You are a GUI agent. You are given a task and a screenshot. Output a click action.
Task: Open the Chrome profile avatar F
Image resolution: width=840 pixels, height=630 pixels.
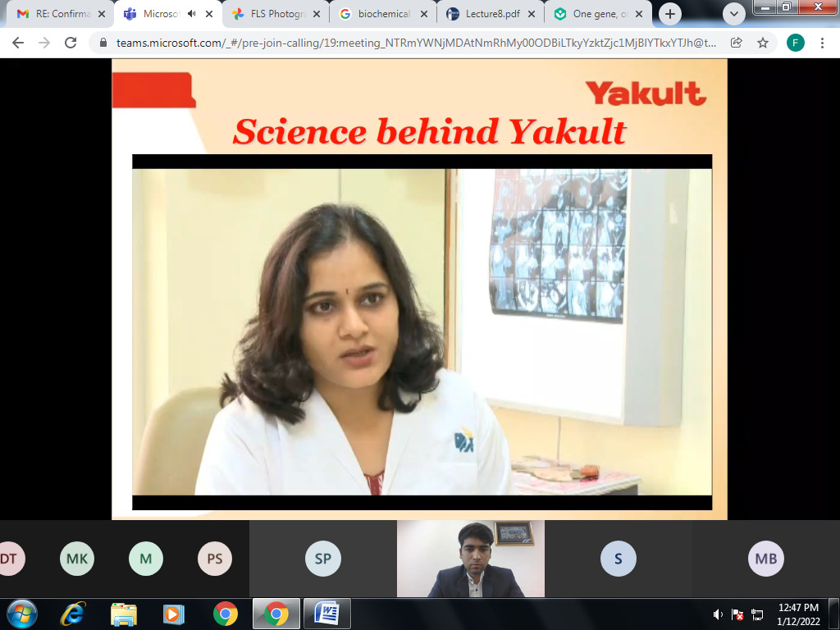(x=796, y=43)
